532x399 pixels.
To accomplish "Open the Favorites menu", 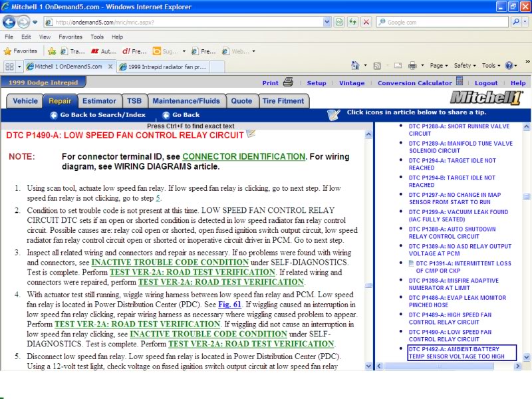I will pyautogui.click(x=70, y=37).
